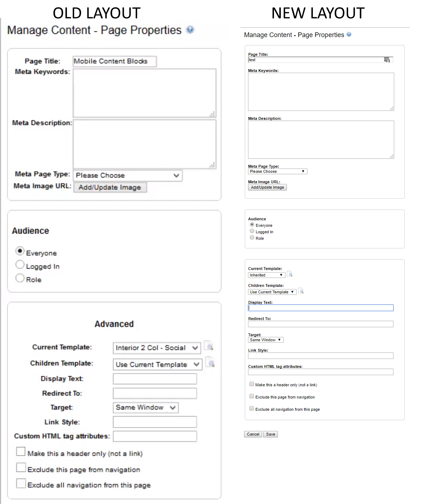
Task: Click preview icon beside new layout Children Template dropdown
Action: click(301, 291)
